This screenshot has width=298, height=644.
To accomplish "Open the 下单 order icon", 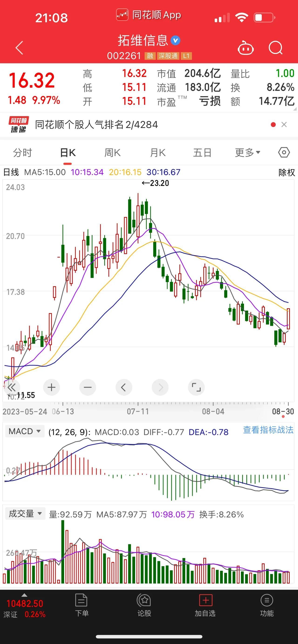I will [x=81, y=600].
